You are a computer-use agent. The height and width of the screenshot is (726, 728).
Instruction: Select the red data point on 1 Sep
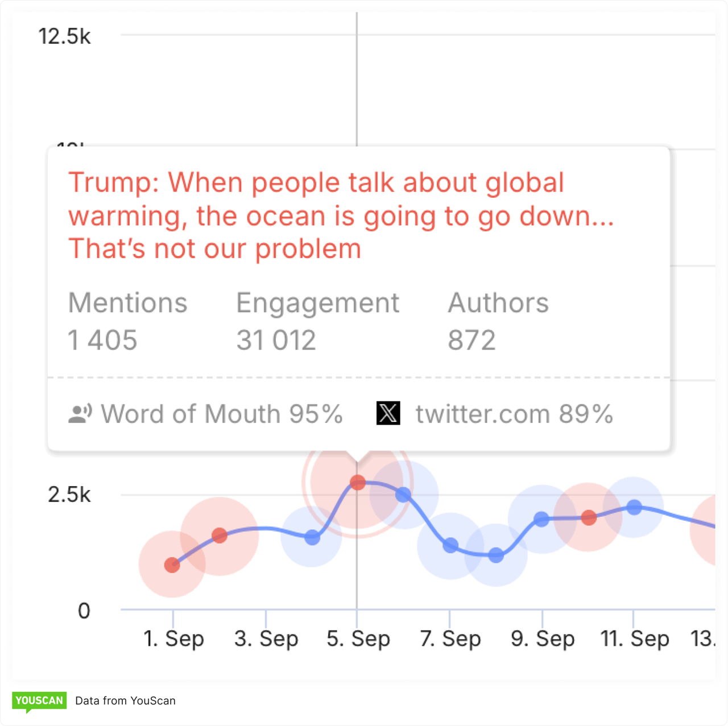(x=172, y=565)
